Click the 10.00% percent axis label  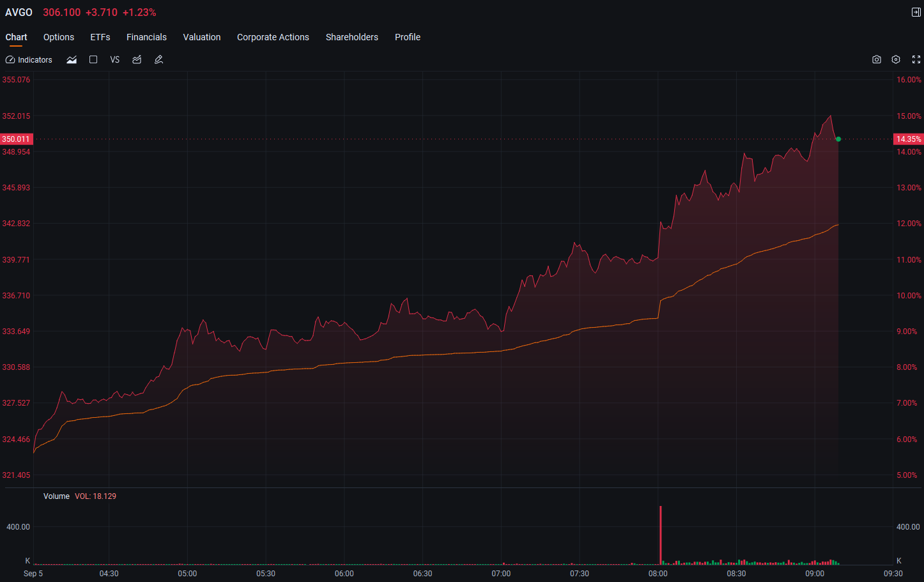[x=909, y=296]
